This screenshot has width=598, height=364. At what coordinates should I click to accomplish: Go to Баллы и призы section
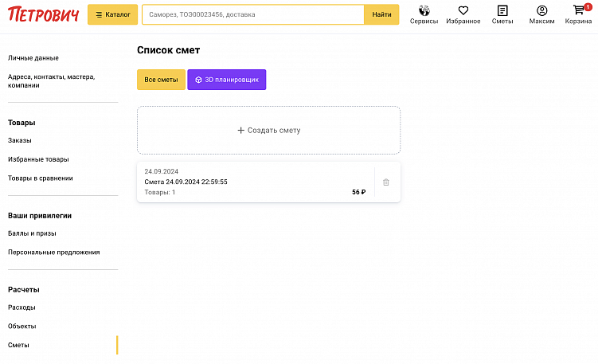tap(32, 233)
